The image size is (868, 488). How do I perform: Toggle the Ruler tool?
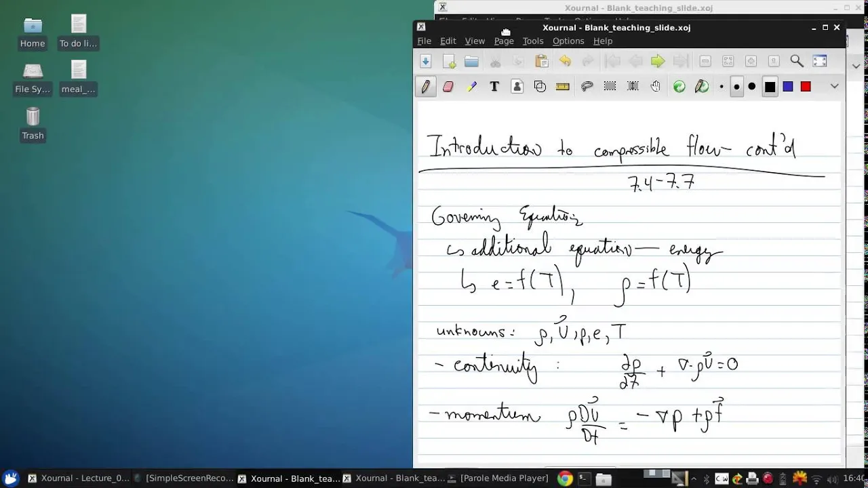coord(563,86)
